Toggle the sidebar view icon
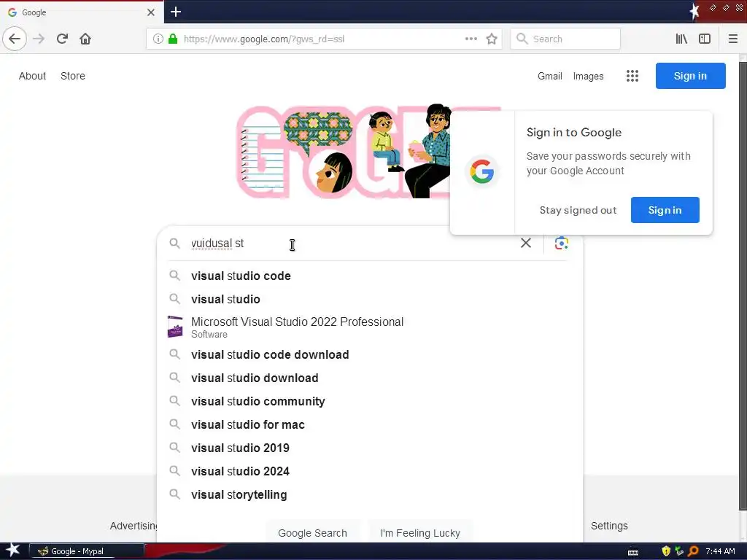Screen dimensions: 747x560 (x=705, y=39)
